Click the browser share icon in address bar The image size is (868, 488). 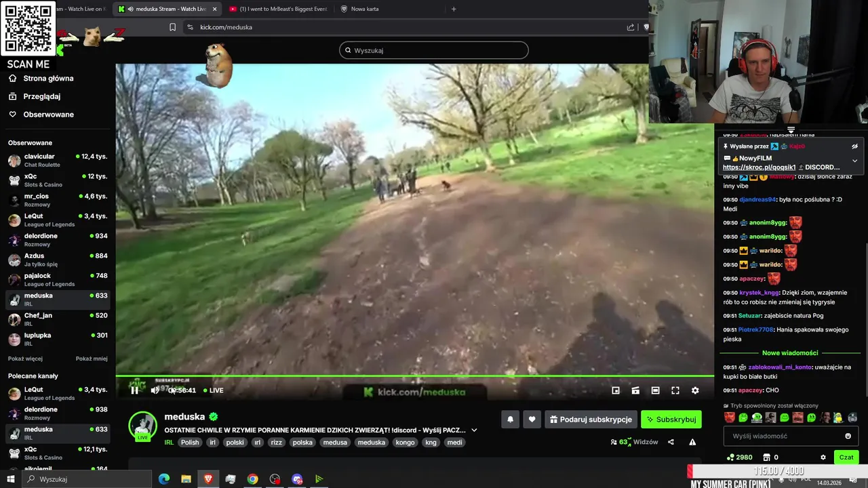[x=631, y=27]
